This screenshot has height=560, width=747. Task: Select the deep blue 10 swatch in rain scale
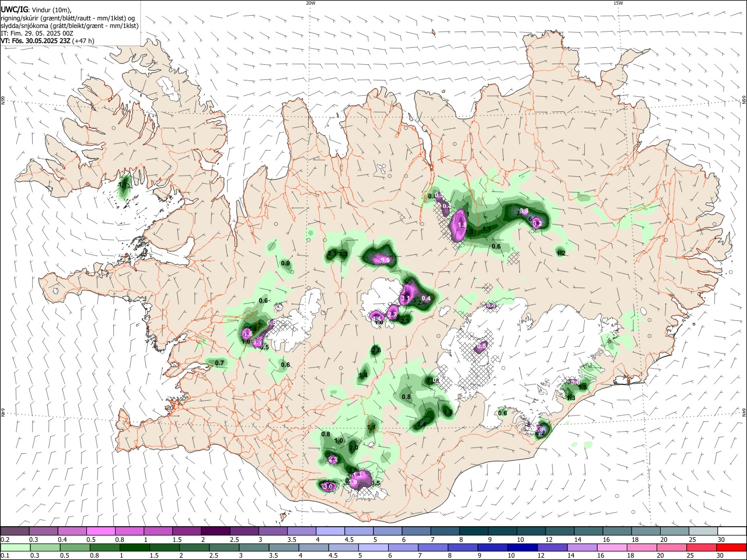point(522,547)
